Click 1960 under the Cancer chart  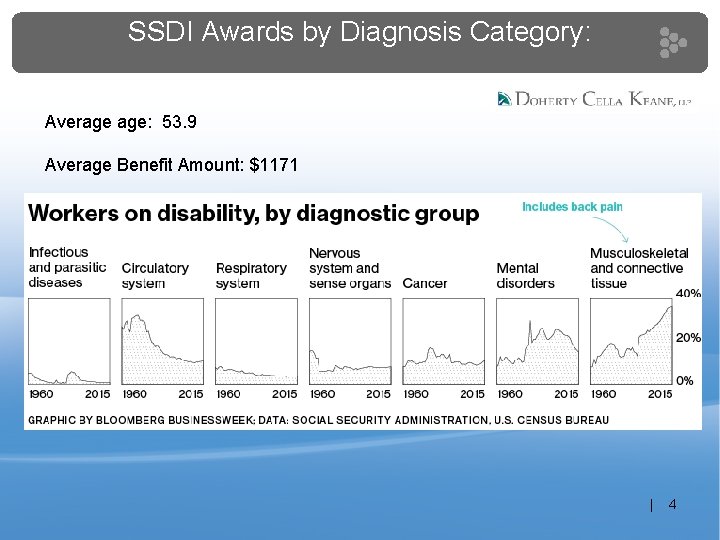pyautogui.click(x=416, y=394)
